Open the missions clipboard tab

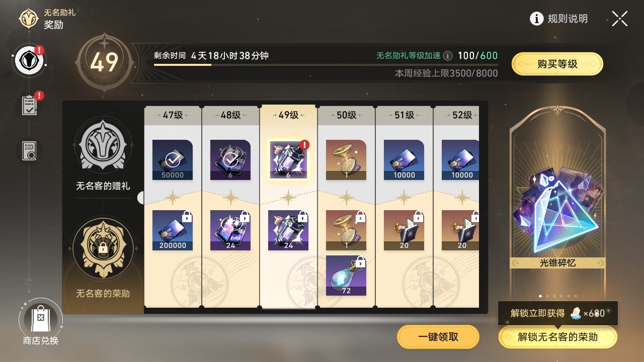[x=29, y=106]
